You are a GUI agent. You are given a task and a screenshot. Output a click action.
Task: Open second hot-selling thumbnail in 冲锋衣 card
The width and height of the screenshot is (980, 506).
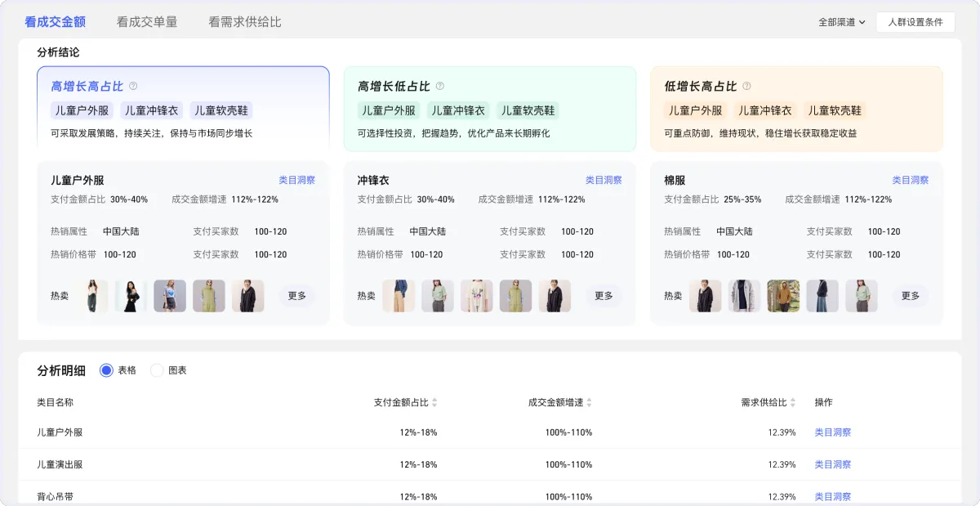pyautogui.click(x=438, y=296)
